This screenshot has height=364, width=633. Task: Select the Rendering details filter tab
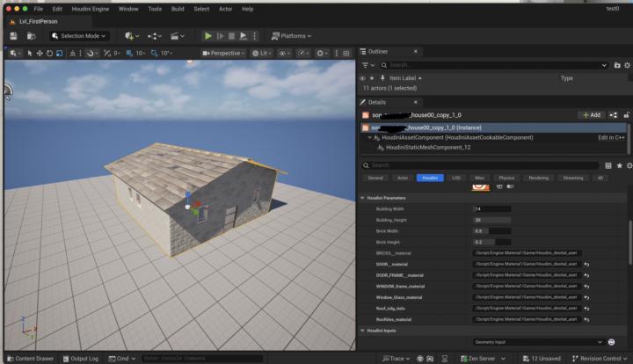click(539, 178)
